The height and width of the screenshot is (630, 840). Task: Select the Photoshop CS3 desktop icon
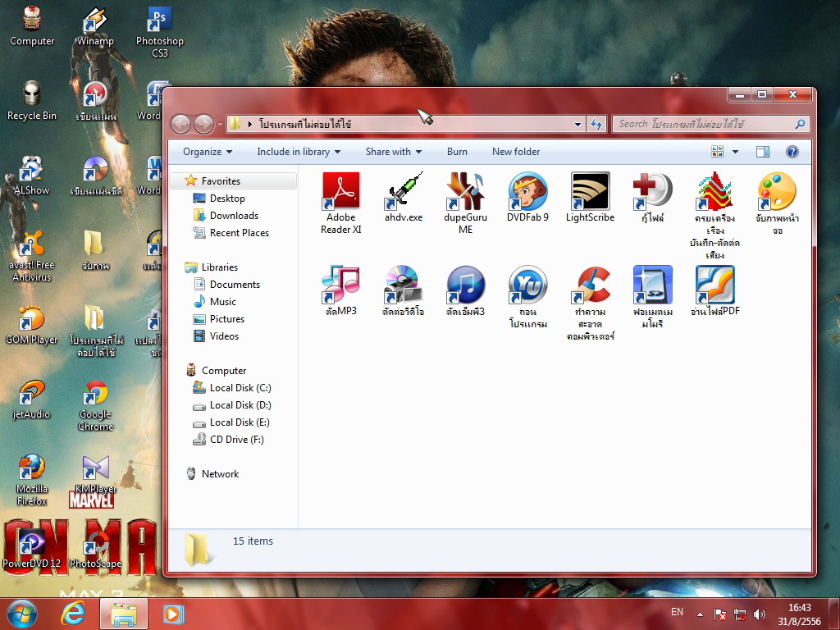159,32
